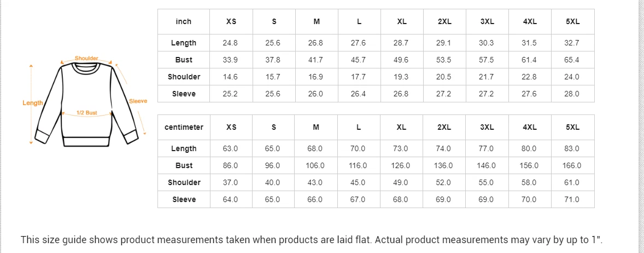Select the 49.0 shoulder cell for XL in centimeters
The image size is (644, 253).
click(401, 182)
